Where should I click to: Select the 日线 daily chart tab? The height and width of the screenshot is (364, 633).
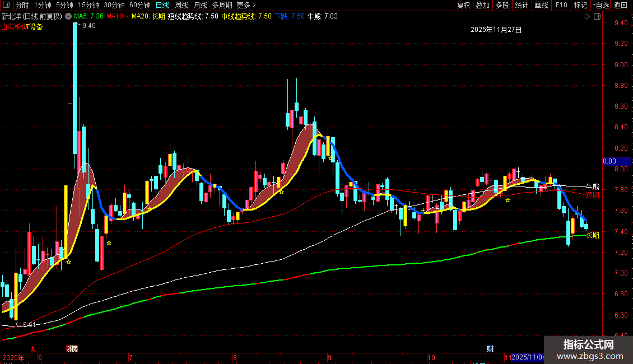(x=162, y=5)
